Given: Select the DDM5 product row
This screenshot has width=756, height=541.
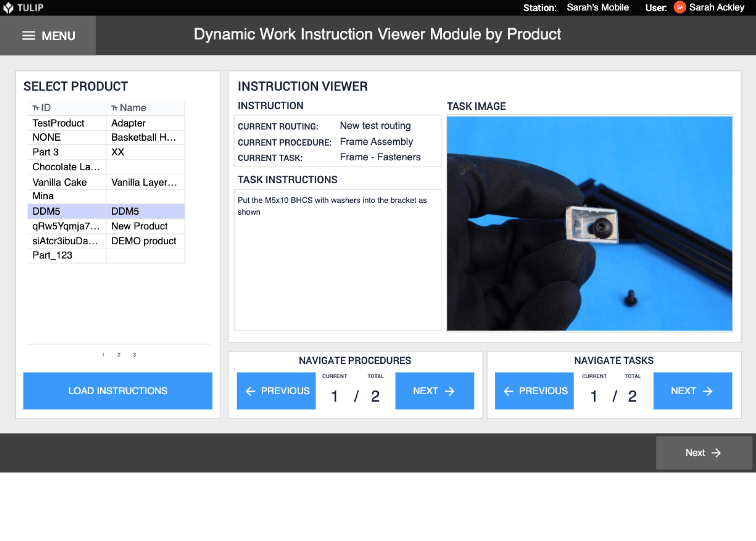Looking at the screenshot, I should coord(66,211).
